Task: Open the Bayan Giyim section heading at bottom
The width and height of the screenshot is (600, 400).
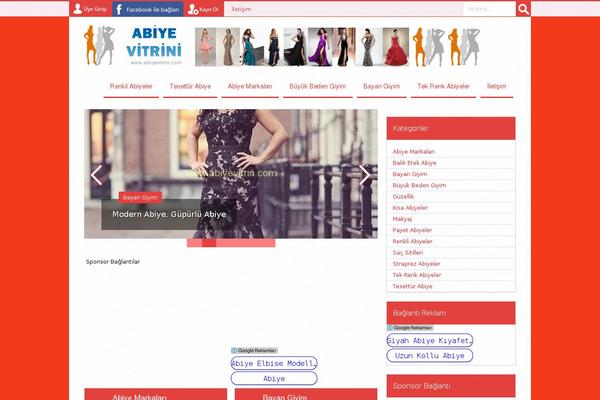Action: (285, 397)
